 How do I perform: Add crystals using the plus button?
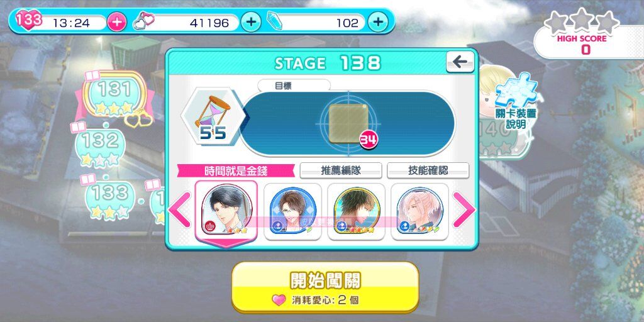pos(378,22)
